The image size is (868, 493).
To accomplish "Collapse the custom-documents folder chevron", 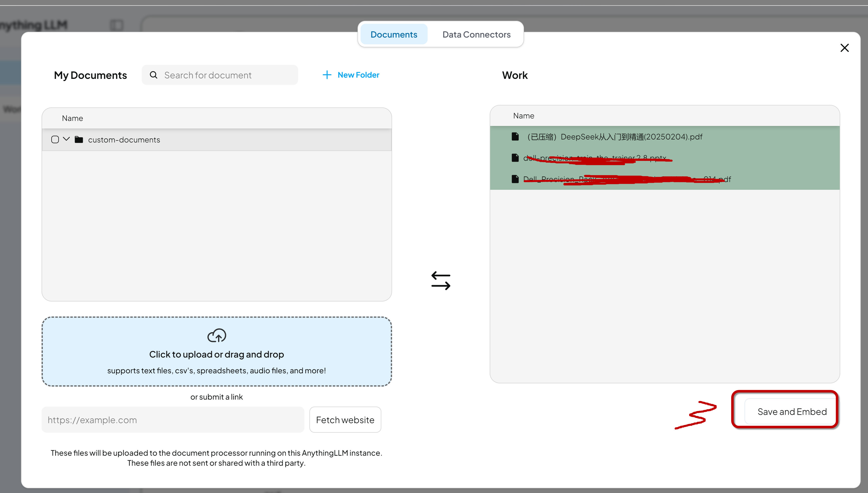I will 66,139.
